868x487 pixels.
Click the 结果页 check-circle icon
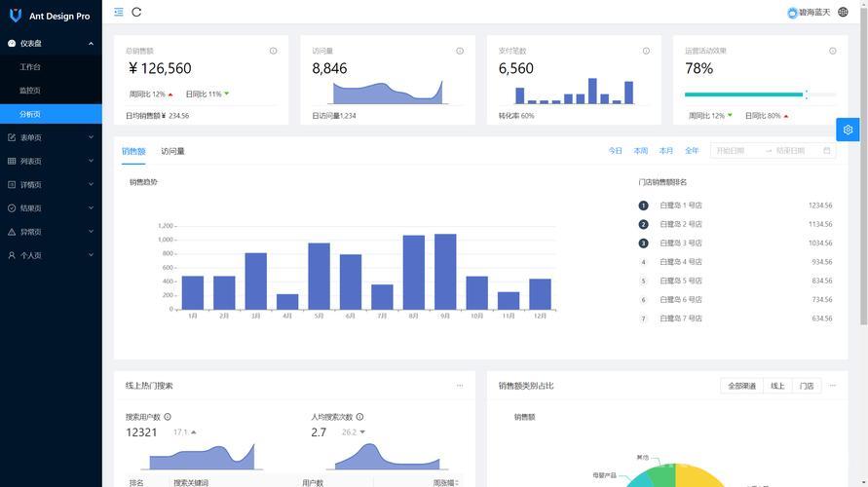click(12, 208)
